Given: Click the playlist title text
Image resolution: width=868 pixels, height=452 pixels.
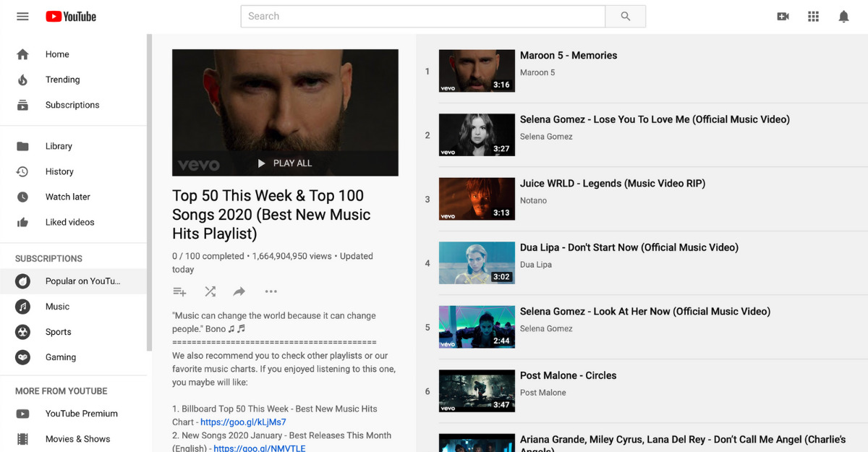Looking at the screenshot, I should (x=271, y=215).
